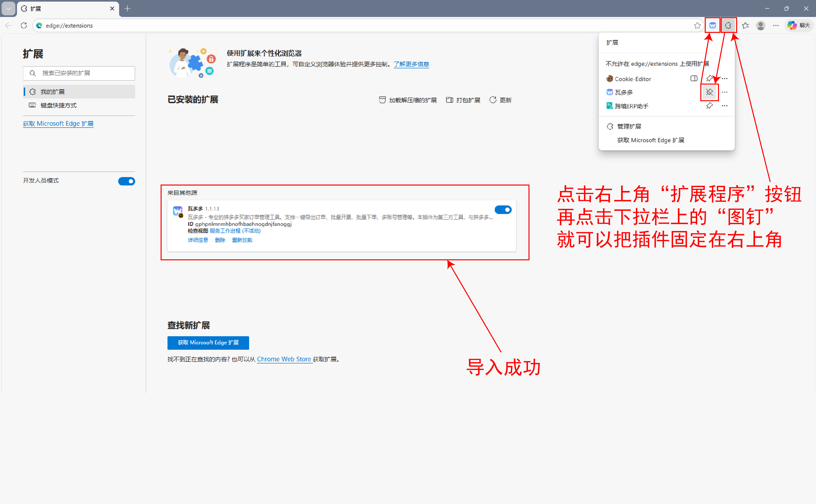816x504 pixels.
Task: Click the 更新 icon to update extensions
Action: (493, 100)
